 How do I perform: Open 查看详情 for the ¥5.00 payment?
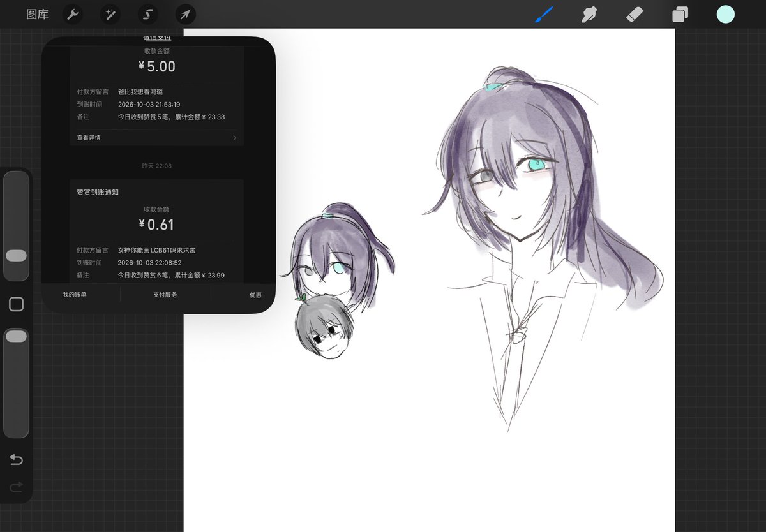pos(156,137)
